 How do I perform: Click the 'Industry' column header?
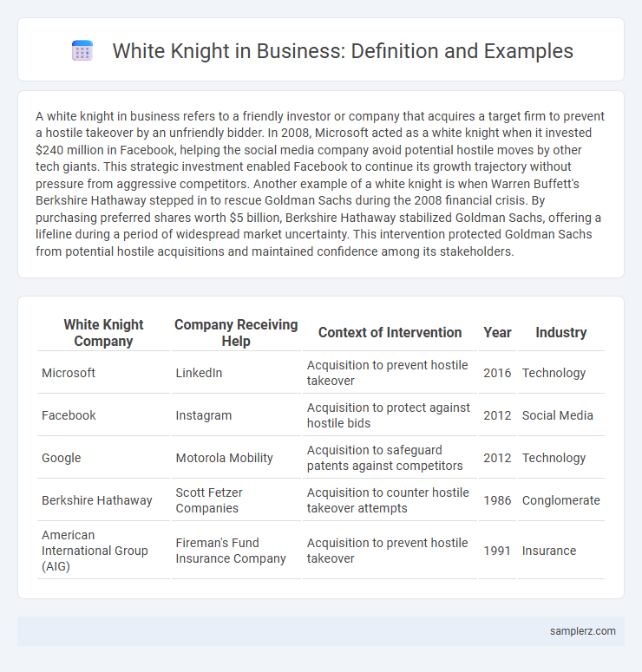pyautogui.click(x=561, y=333)
